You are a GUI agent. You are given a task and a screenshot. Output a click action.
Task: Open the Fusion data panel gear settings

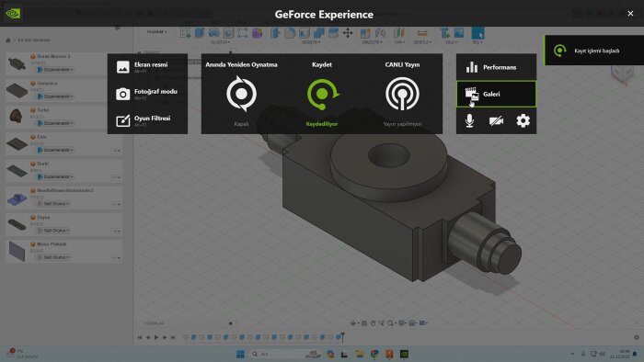(x=118, y=28)
